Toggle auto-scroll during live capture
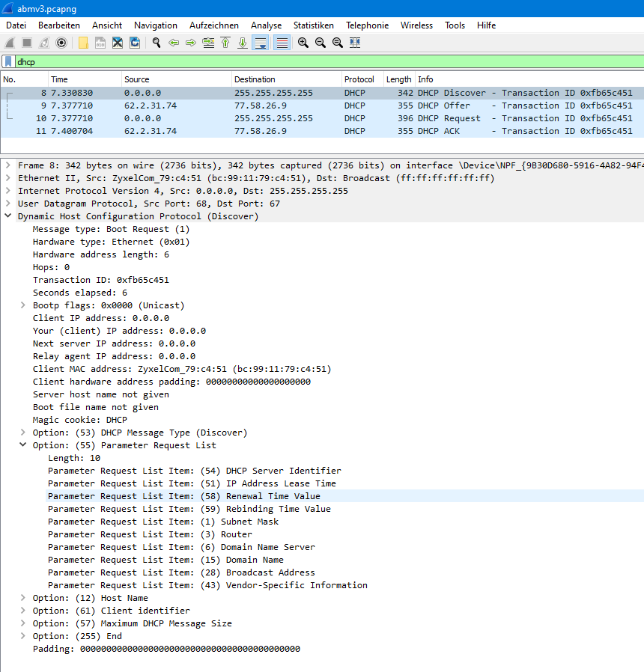Image resolution: width=644 pixels, height=672 pixels. click(261, 43)
